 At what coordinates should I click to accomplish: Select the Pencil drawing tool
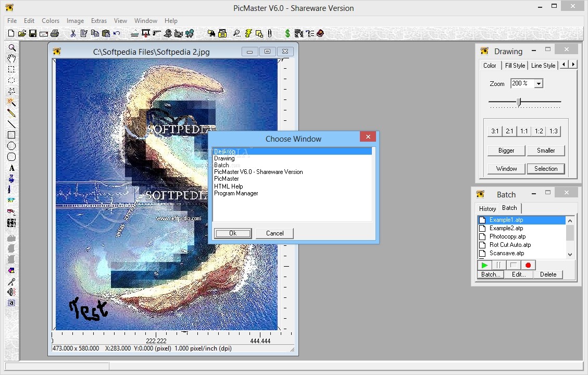point(11,113)
